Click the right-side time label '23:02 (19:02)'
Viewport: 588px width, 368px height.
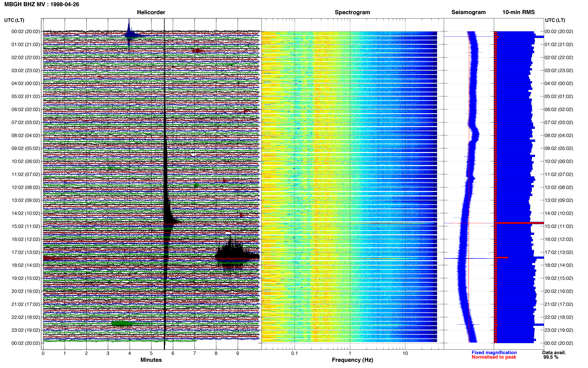click(559, 330)
